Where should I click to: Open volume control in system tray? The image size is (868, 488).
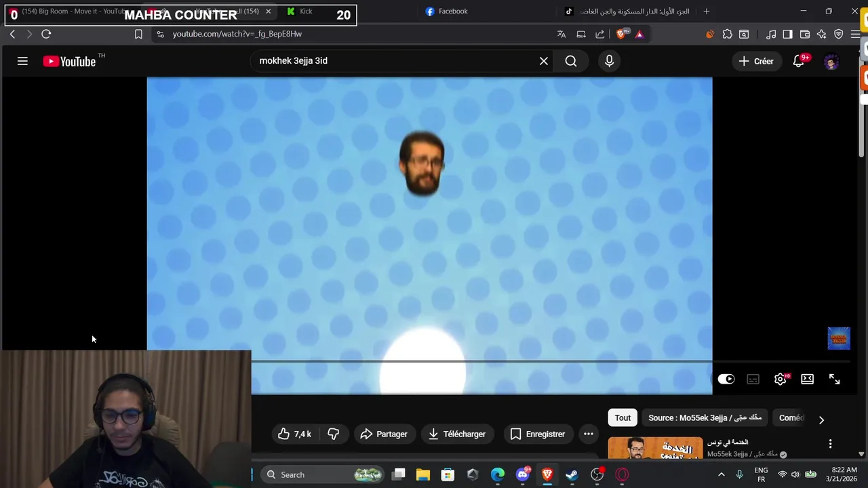click(x=795, y=474)
